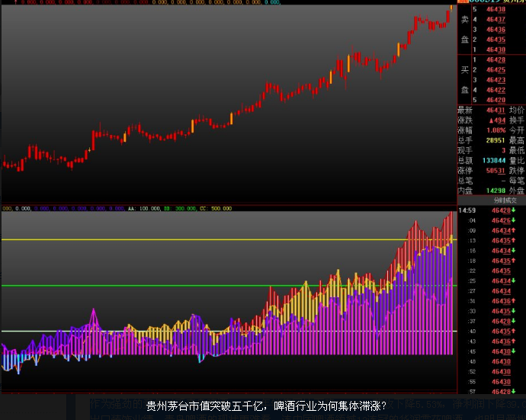The width and height of the screenshot is (526, 420).
Task: Select the 1.08% change percentage
Action: (x=496, y=130)
